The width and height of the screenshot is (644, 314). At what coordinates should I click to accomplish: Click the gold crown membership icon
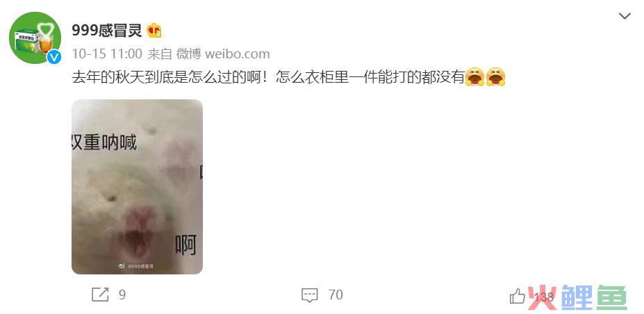[154, 31]
